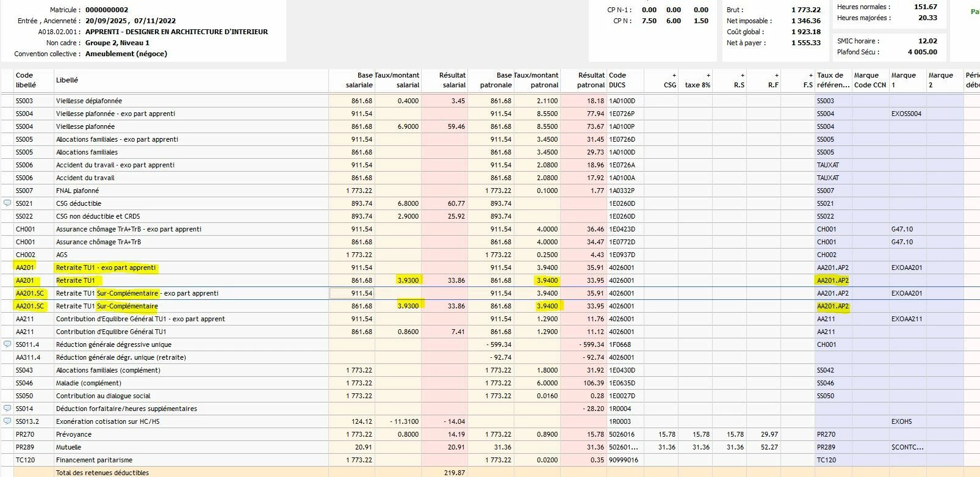Click the Heures normales value 151.67
This screenshot has width=980, height=477.
click(926, 7)
